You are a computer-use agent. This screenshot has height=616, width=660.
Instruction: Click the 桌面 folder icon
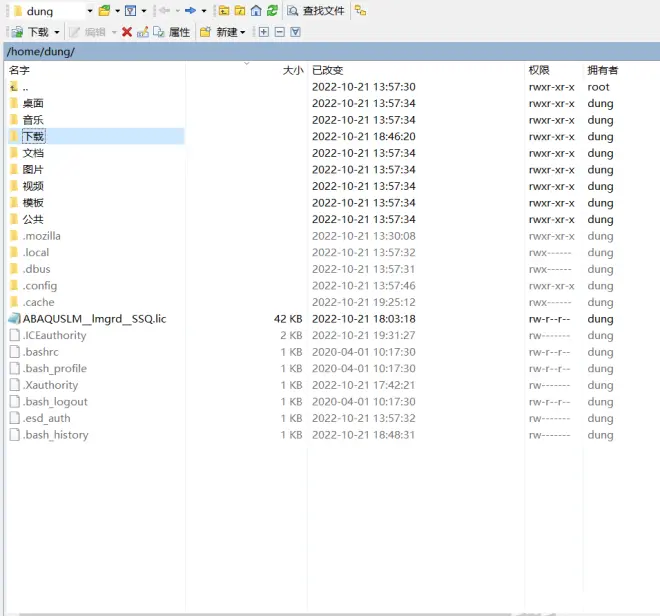[x=14, y=103]
